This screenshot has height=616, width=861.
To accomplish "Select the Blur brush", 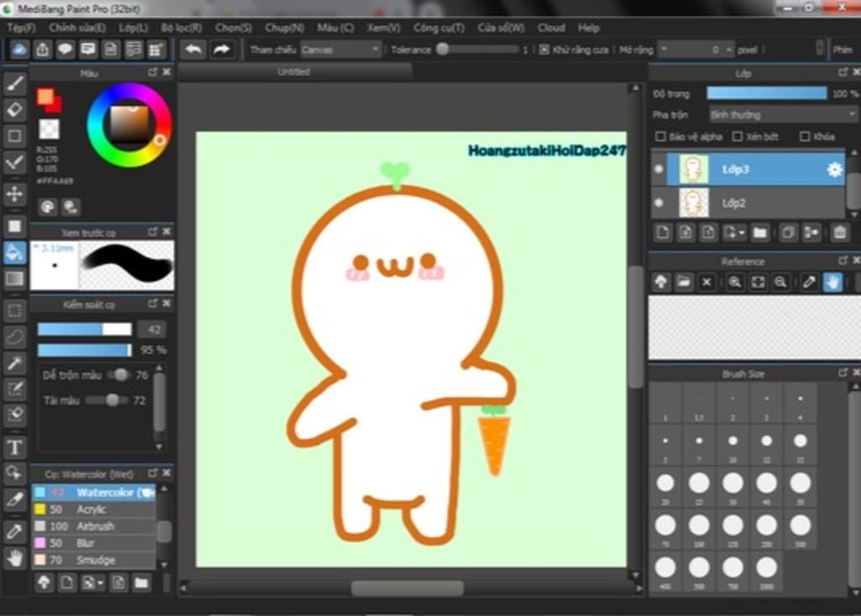I will 93,543.
